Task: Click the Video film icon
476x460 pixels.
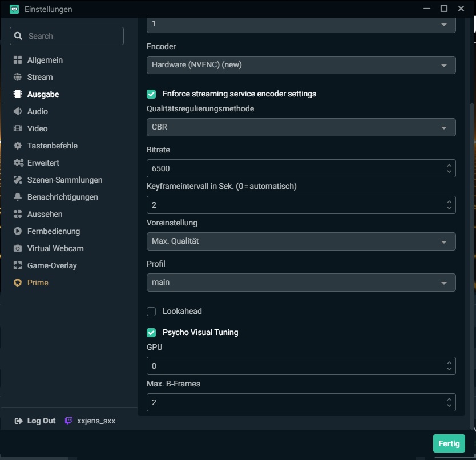Action: click(x=18, y=128)
